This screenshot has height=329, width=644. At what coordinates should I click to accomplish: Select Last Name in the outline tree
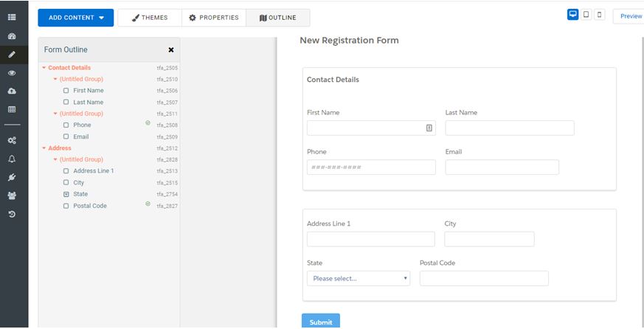[89, 102]
